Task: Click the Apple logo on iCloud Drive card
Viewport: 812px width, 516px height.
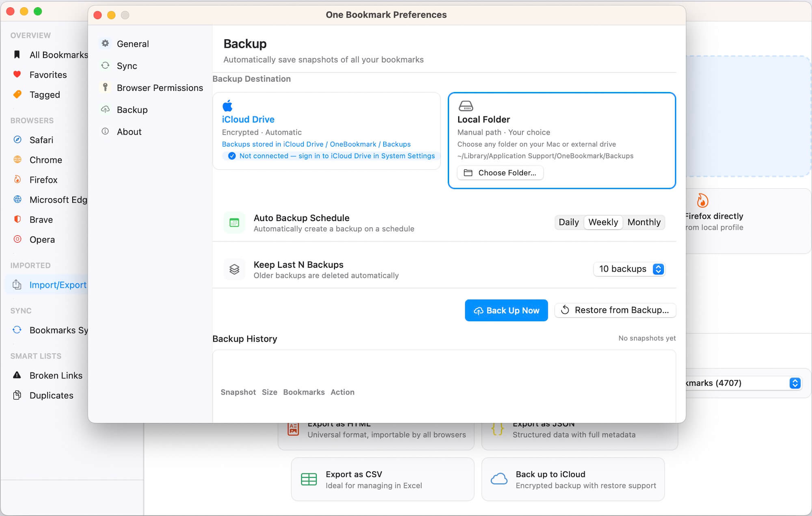Action: point(227,105)
